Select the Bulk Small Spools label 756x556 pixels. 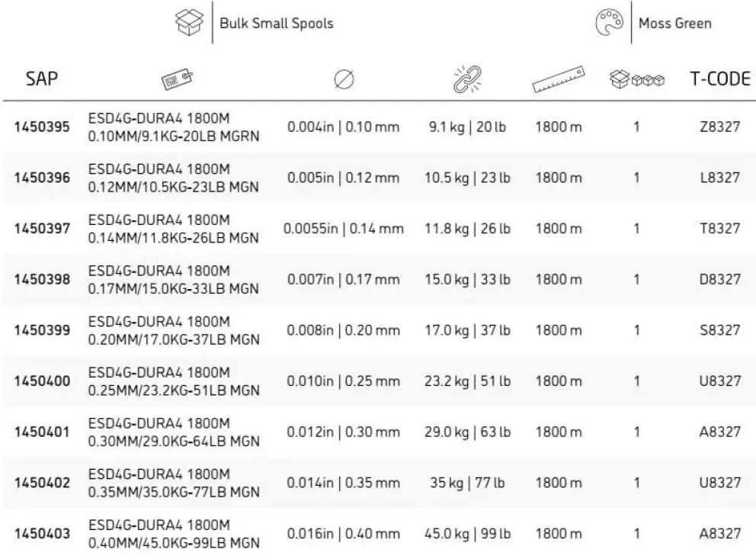coord(277,23)
